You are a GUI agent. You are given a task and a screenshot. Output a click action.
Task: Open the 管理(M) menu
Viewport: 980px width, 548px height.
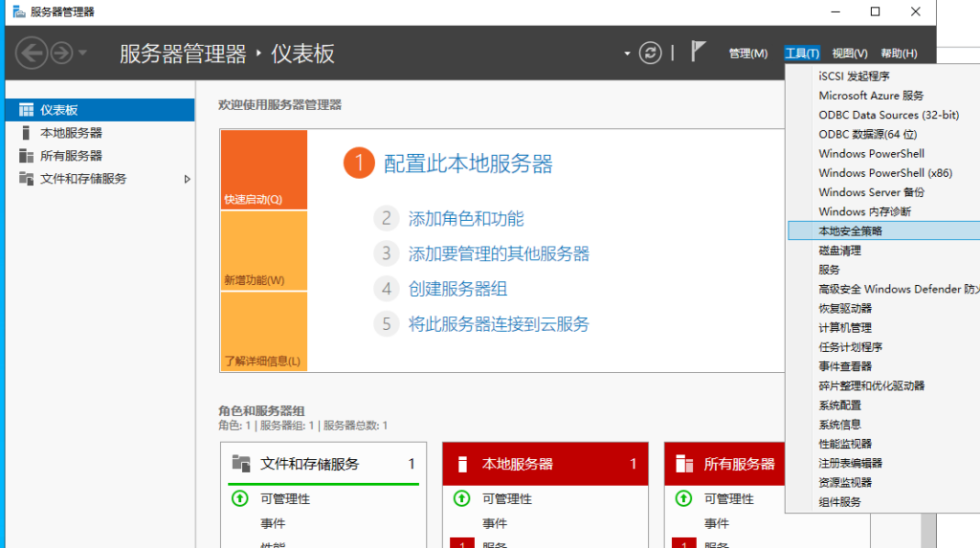(x=747, y=54)
